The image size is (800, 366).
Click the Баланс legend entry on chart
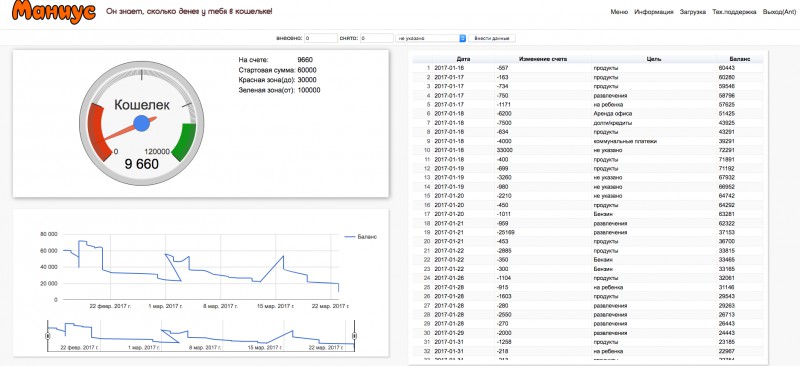[361, 237]
